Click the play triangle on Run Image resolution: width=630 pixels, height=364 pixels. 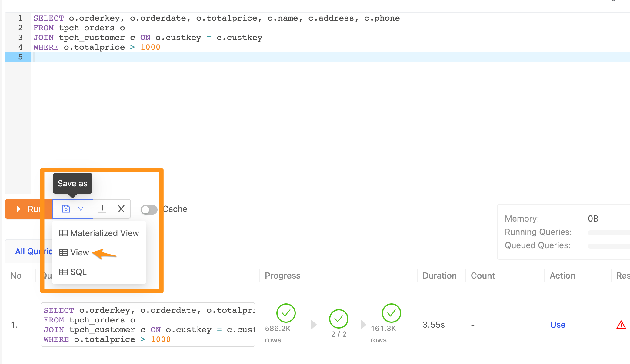(19, 209)
